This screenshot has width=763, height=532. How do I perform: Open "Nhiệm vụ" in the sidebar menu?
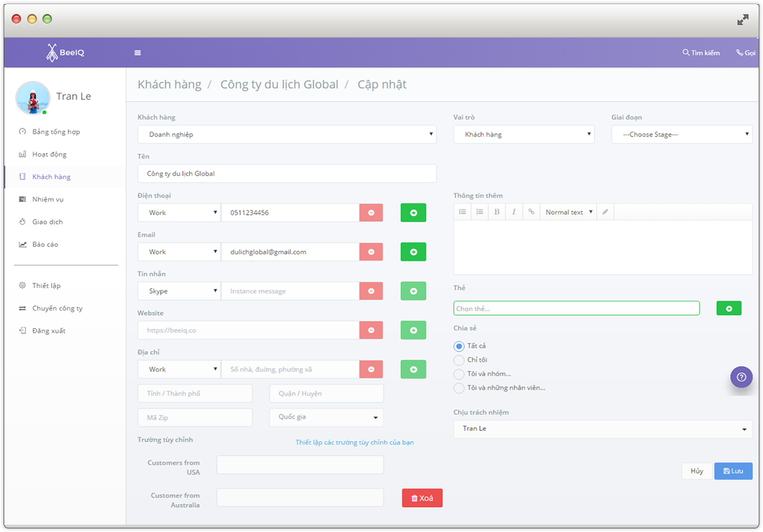[x=48, y=199]
